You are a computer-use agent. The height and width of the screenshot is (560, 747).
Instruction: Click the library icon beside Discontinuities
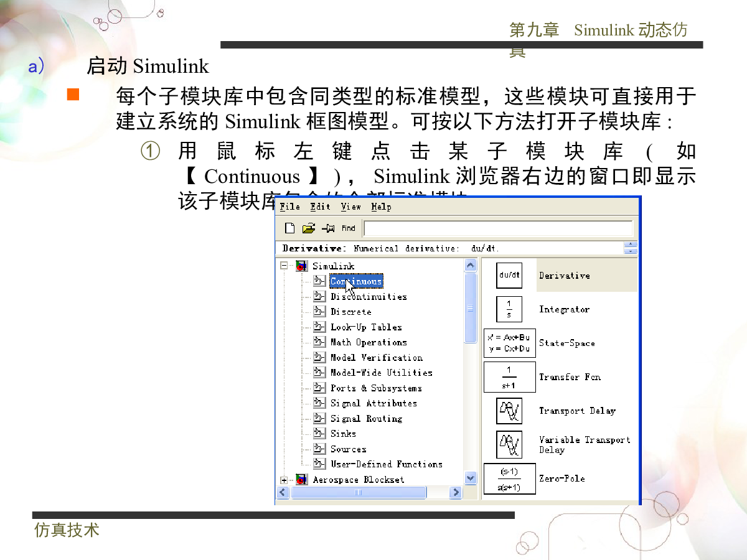(319, 297)
